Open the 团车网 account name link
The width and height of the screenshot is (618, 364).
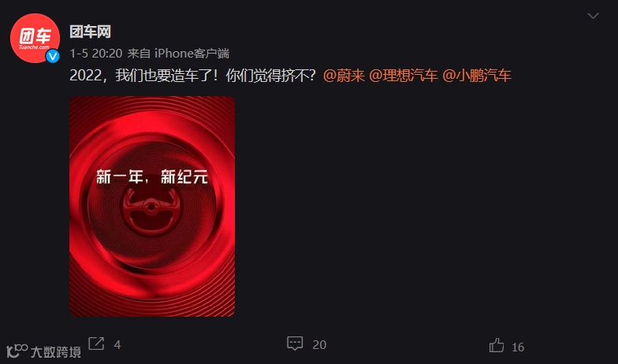click(90, 32)
